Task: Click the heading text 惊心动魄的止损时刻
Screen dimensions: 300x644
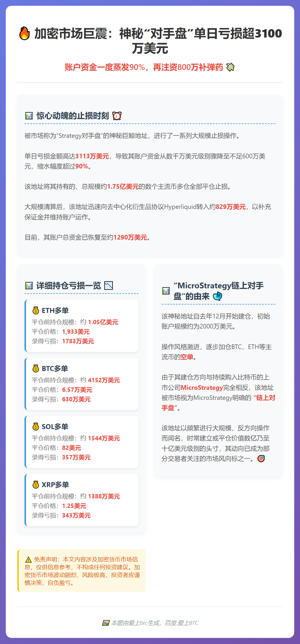Action: coord(73,116)
